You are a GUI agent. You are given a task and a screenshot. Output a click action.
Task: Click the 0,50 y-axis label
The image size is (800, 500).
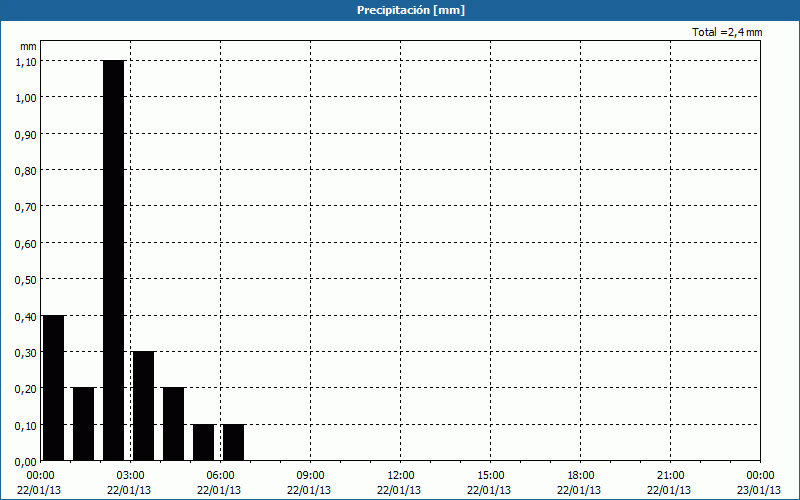26,280
